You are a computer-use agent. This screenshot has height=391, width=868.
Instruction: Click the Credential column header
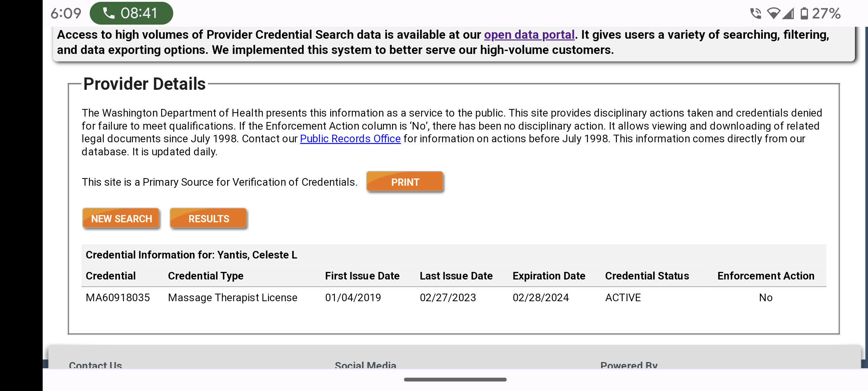click(x=111, y=276)
